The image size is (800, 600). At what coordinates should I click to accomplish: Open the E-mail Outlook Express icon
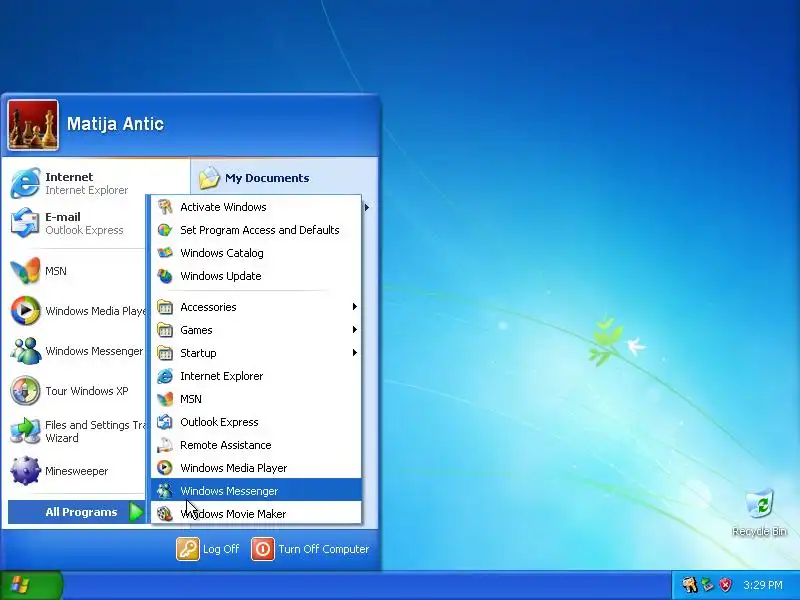point(25,223)
